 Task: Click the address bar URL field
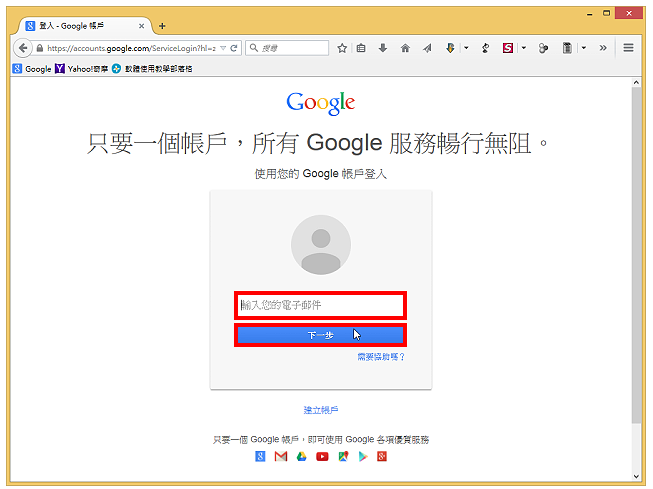pos(132,48)
